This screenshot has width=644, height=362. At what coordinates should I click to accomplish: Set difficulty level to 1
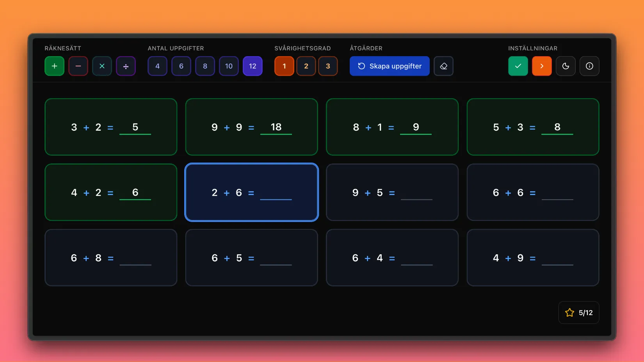[284, 66]
